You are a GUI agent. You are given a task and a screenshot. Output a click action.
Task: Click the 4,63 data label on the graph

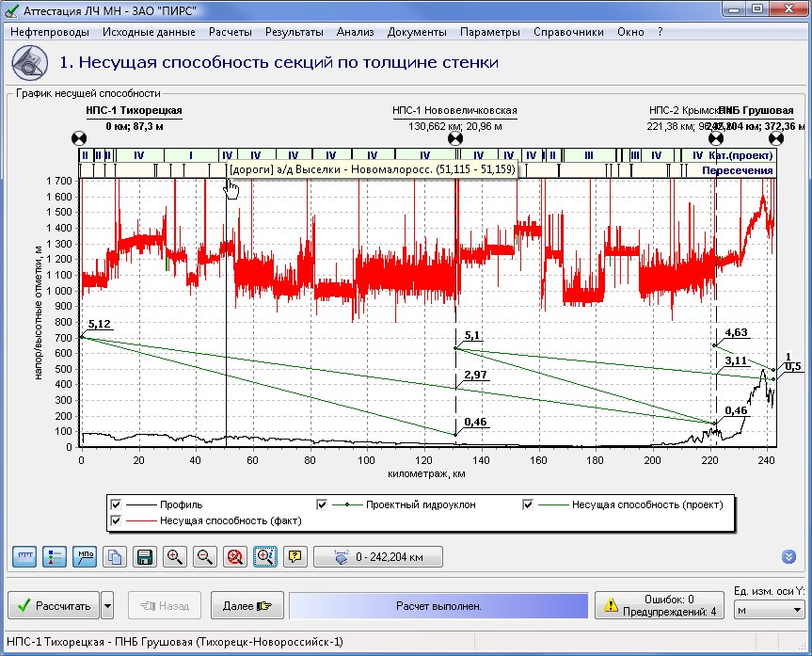click(x=736, y=332)
